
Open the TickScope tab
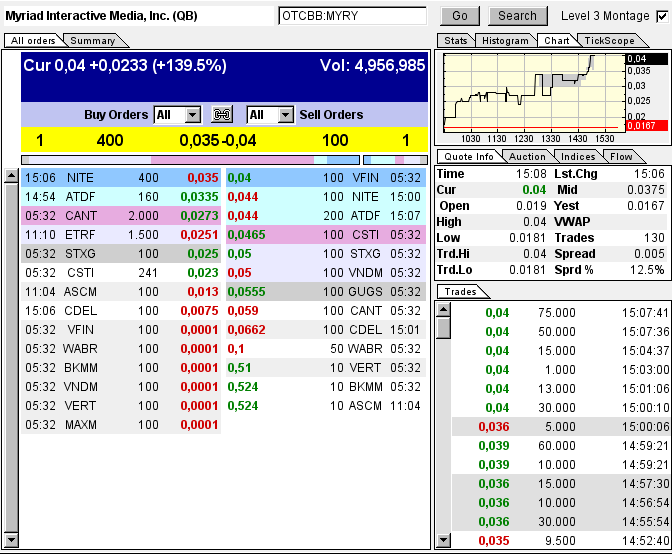(609, 41)
